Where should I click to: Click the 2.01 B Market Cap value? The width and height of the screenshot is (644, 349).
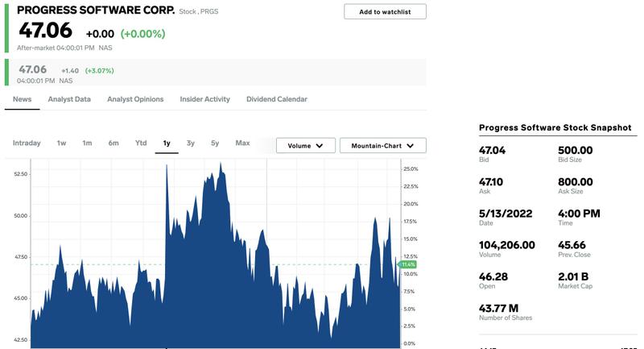(573, 276)
